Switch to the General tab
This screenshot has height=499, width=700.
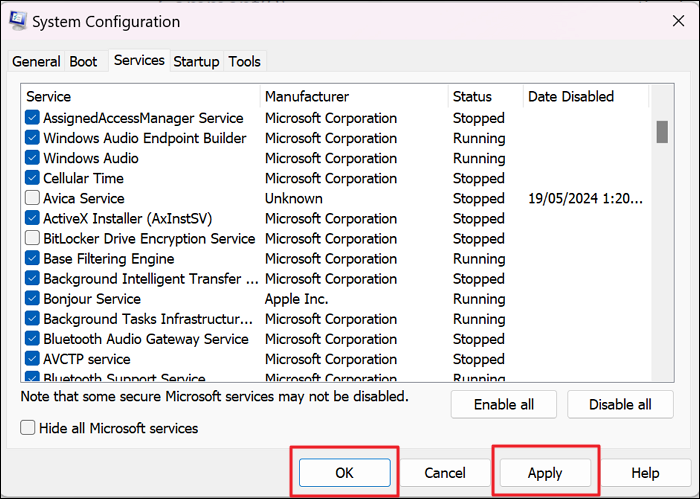click(x=36, y=62)
